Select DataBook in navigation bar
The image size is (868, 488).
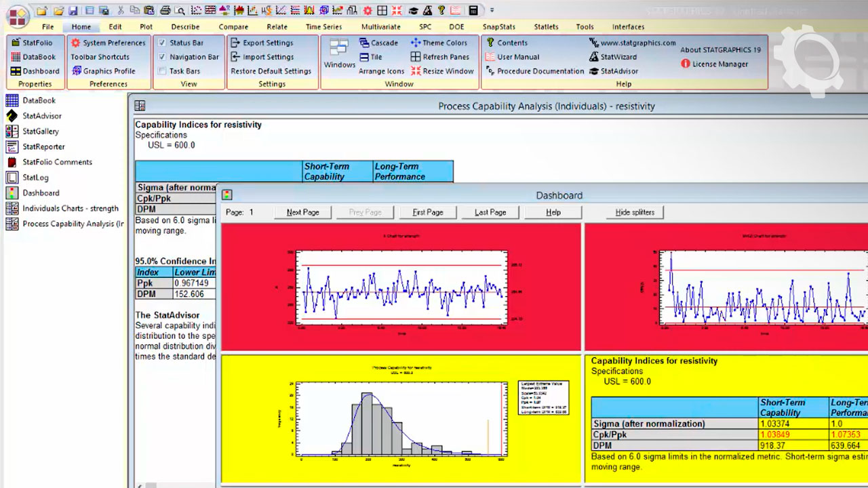pyautogui.click(x=31, y=100)
